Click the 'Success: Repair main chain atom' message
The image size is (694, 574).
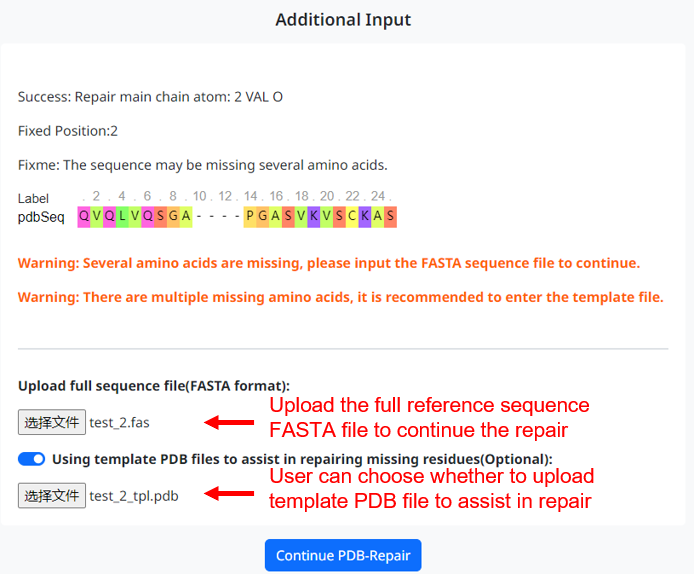click(x=150, y=97)
